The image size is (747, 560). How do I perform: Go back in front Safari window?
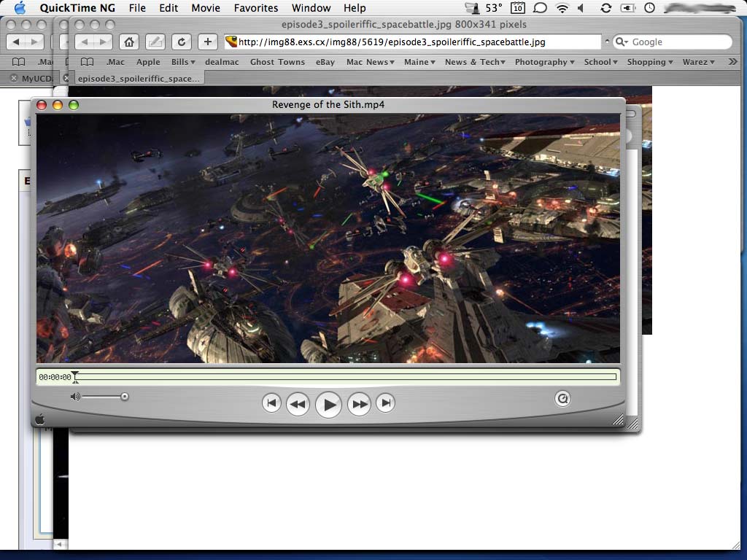(85, 42)
